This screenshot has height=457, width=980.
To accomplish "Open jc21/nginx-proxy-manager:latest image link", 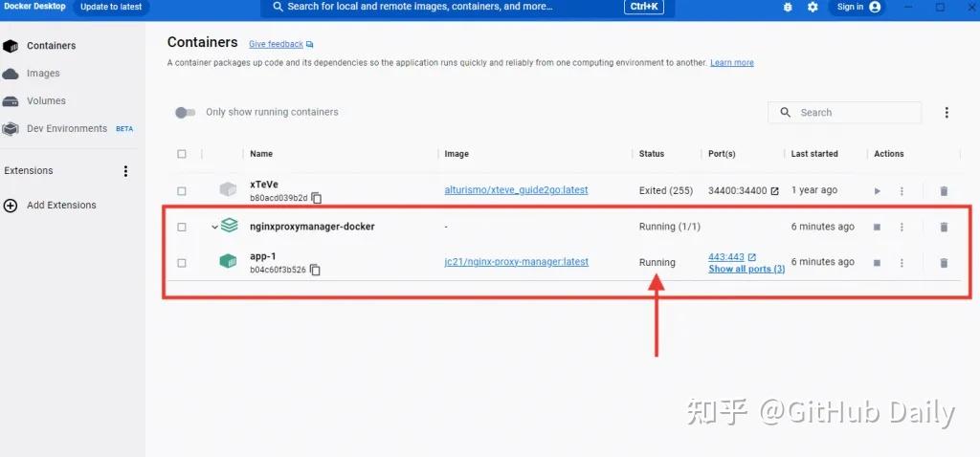I will [516, 262].
